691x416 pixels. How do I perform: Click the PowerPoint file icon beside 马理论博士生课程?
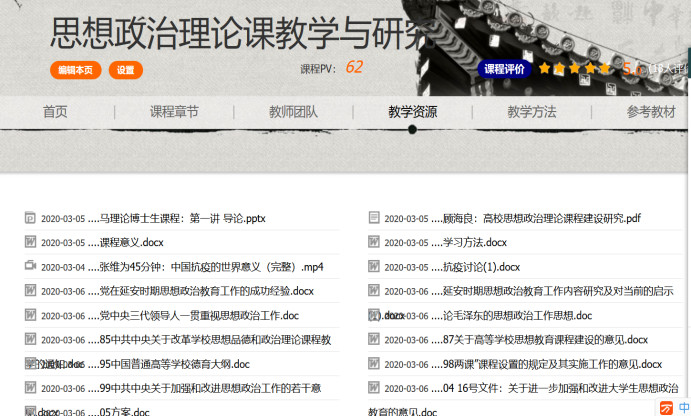[x=30, y=218]
